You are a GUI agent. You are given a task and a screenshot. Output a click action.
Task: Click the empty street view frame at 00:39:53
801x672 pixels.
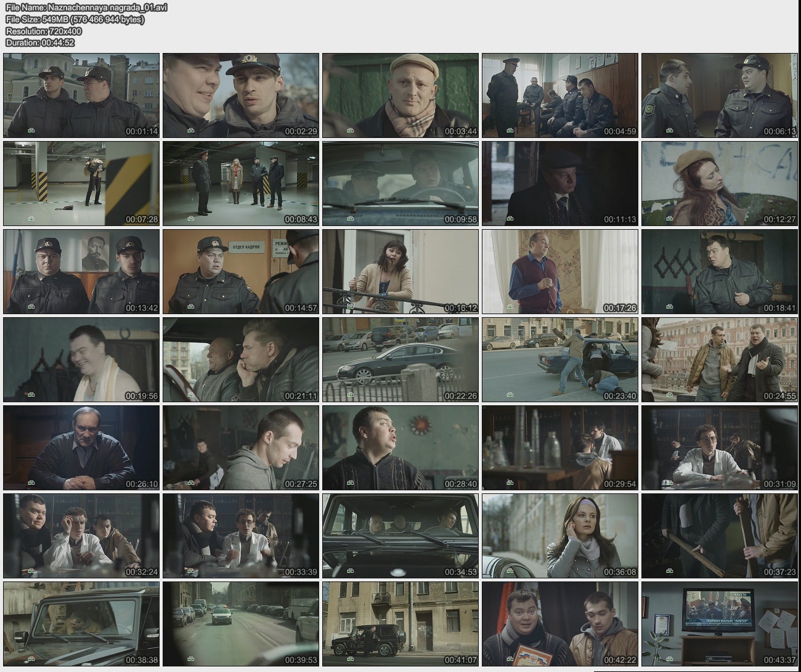pos(241,624)
